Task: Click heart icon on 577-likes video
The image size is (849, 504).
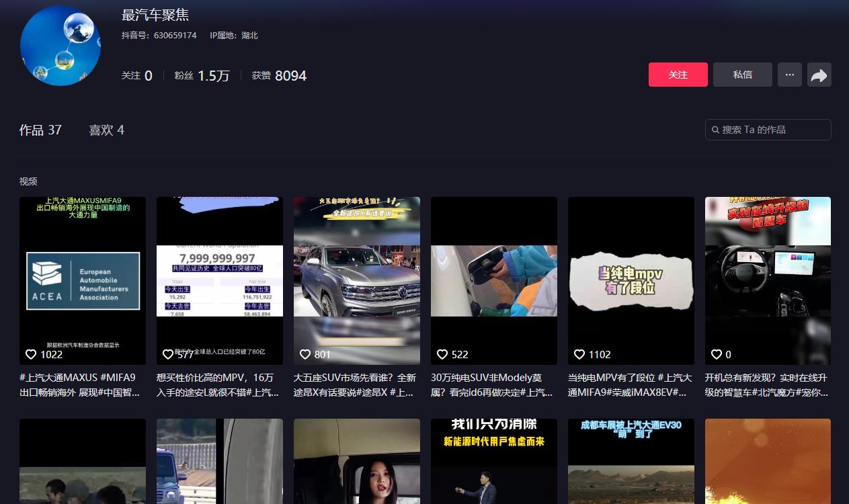Action: click(168, 354)
